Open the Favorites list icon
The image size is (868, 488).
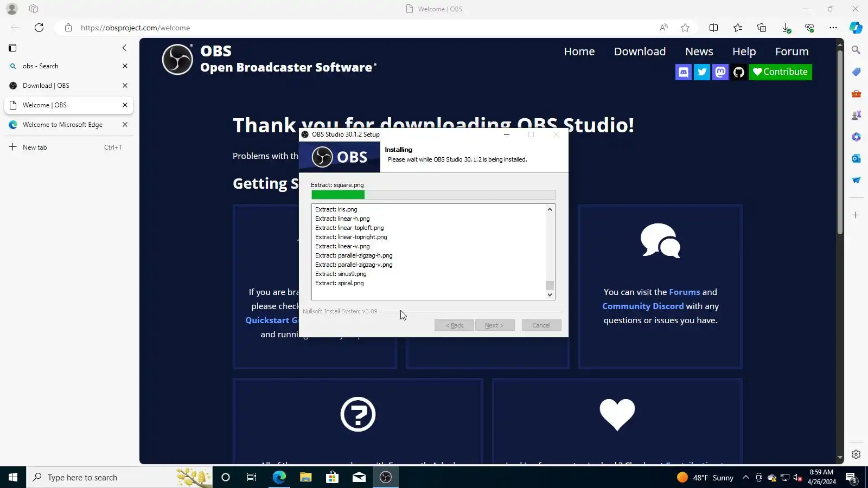(738, 28)
